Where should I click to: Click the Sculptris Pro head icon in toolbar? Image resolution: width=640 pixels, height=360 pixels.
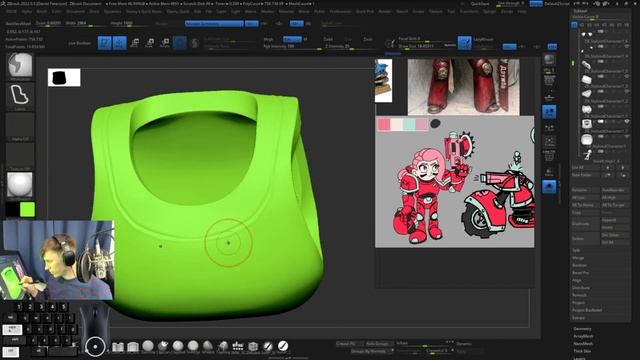pyautogui.click(x=195, y=43)
